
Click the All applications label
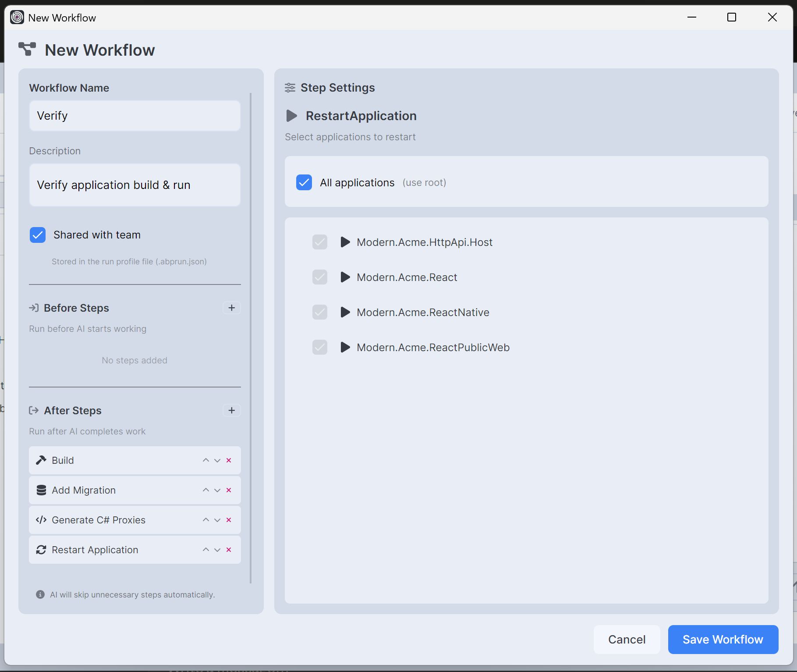click(357, 182)
